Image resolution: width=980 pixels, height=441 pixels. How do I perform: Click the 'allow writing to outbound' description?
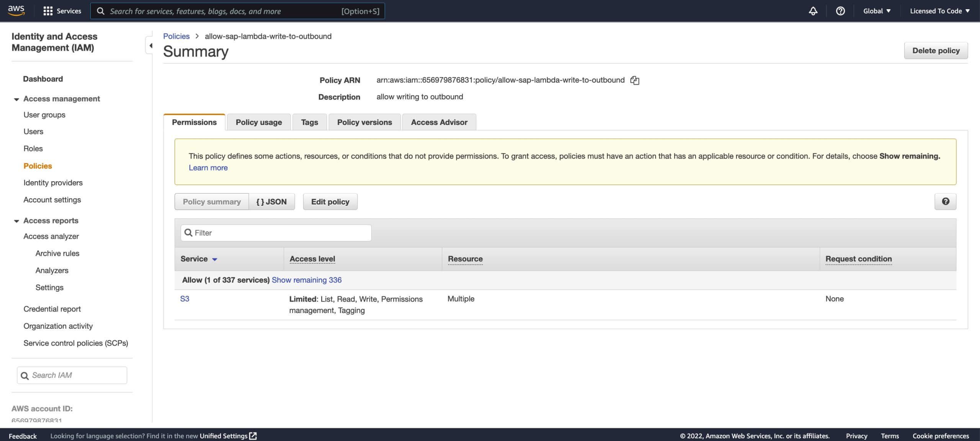[x=420, y=97]
